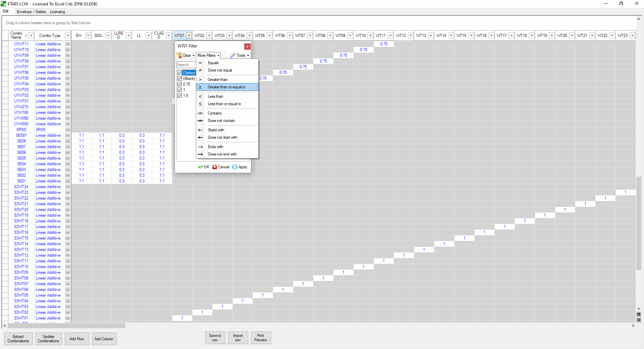Toggle the (Blank) checkbox
This screenshot has height=349, width=644.
[180, 79]
